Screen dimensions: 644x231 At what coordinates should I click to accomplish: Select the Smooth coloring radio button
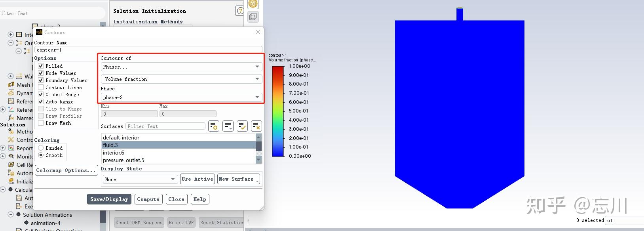(x=41, y=155)
